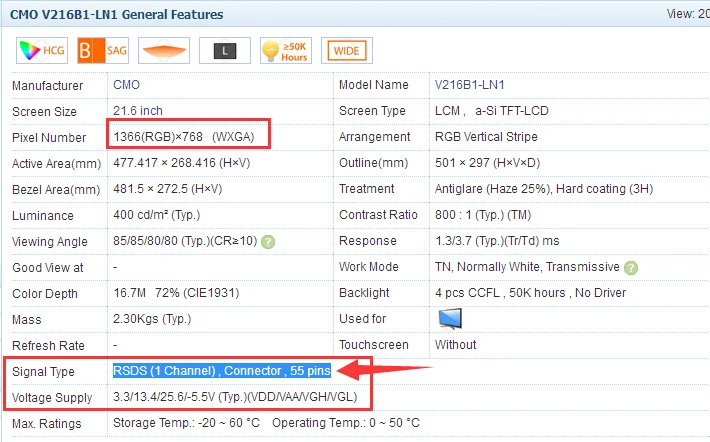Click the Max. Ratings row label
Screen dimensions: 710x442
[47, 424]
